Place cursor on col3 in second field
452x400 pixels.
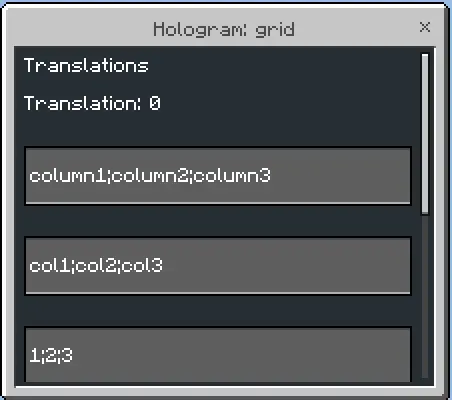point(142,266)
